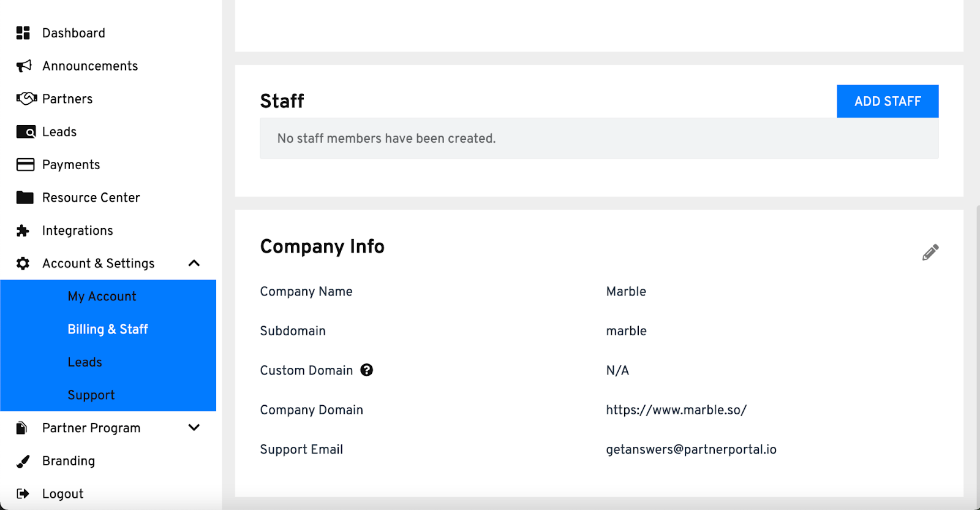Open the My Account submenu item
Viewport: 980px width, 510px height.
coord(102,297)
